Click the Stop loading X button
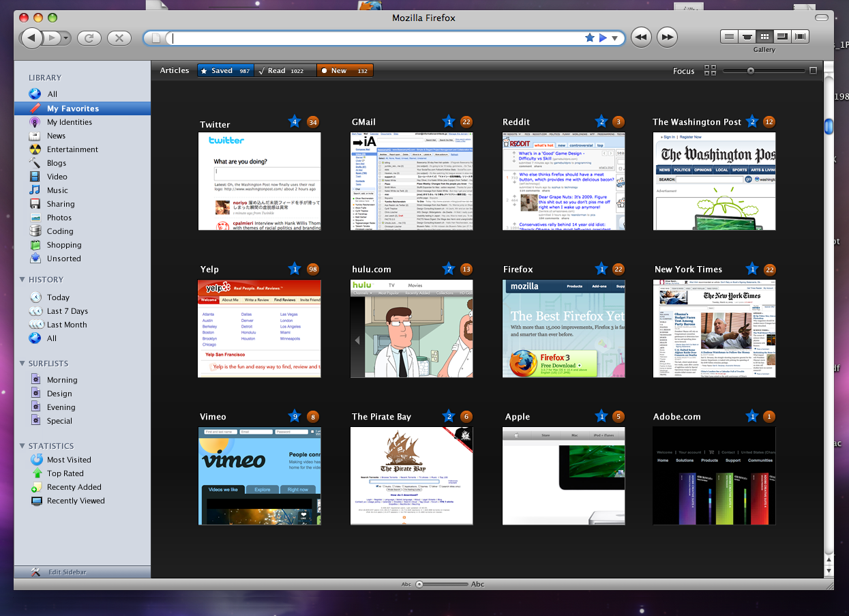Image resolution: width=849 pixels, height=616 pixels. click(x=119, y=38)
